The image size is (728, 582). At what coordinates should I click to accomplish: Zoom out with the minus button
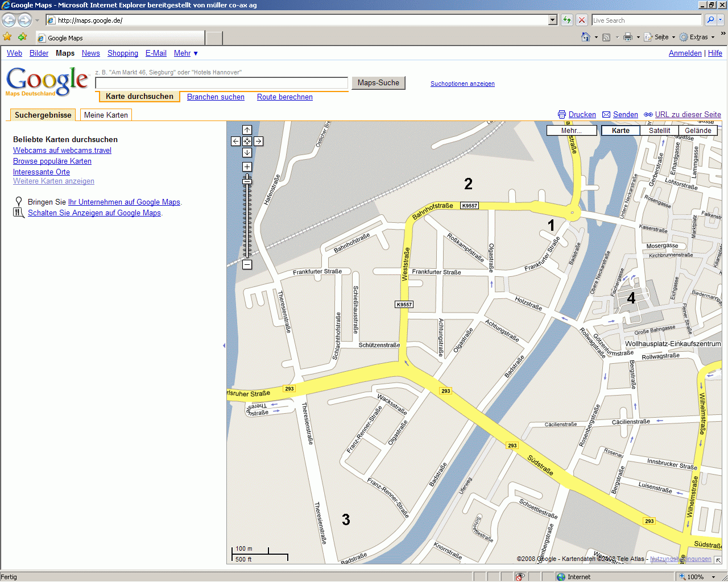pos(247,264)
